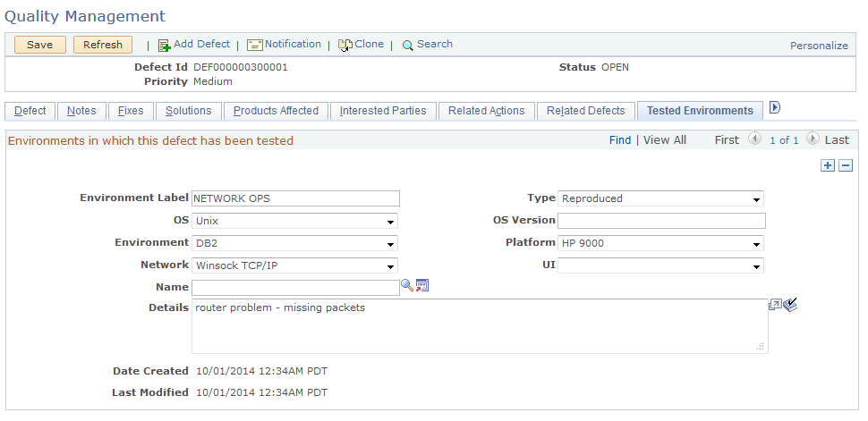This screenshot has height=421, width=868.
Task: Show more tabs with right arrow
Action: point(775,107)
